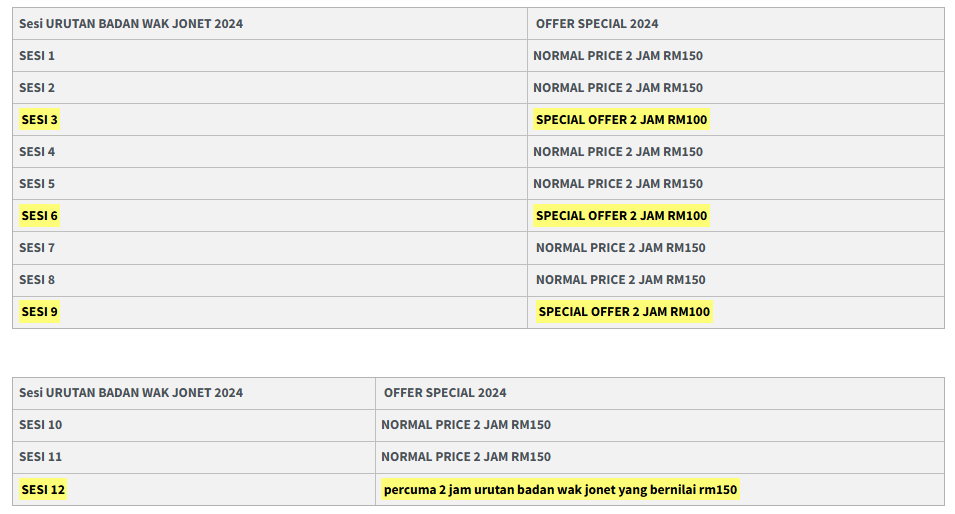Click the highlighted SESI 6 label

(40, 216)
